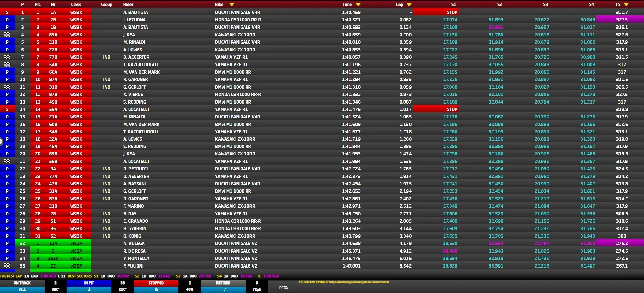This screenshot has height=293, width=644.
Task: Click the checkered flag icon for G. Gerloff 31B
Action: pyautogui.click(x=7, y=87)
